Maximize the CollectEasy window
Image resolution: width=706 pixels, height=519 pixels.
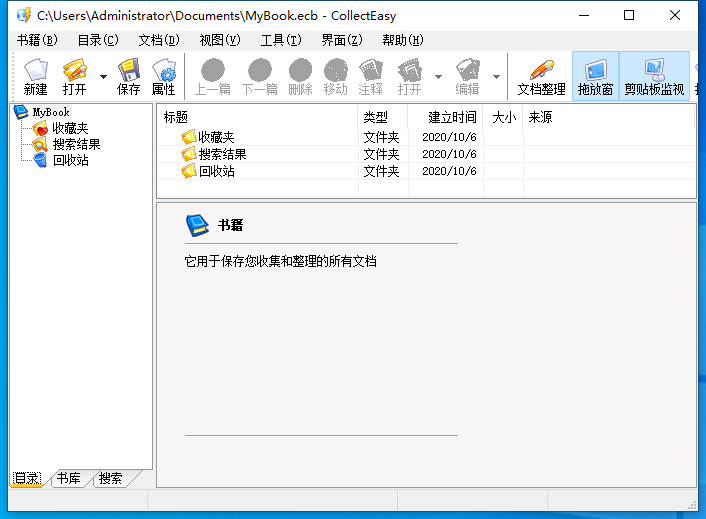point(629,15)
